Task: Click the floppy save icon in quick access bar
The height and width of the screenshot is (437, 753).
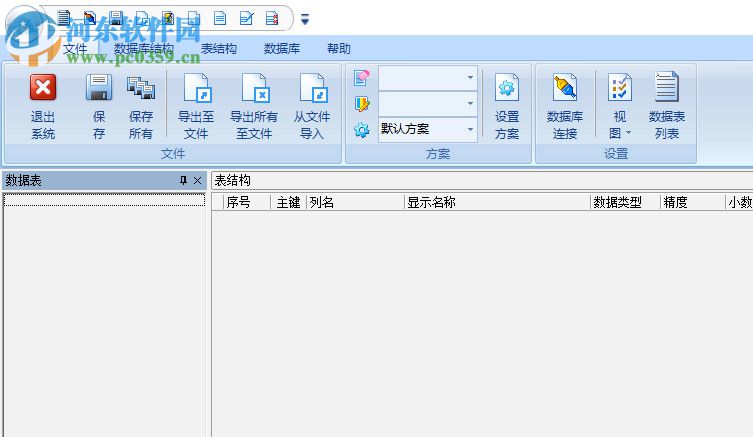Action: tap(116, 18)
